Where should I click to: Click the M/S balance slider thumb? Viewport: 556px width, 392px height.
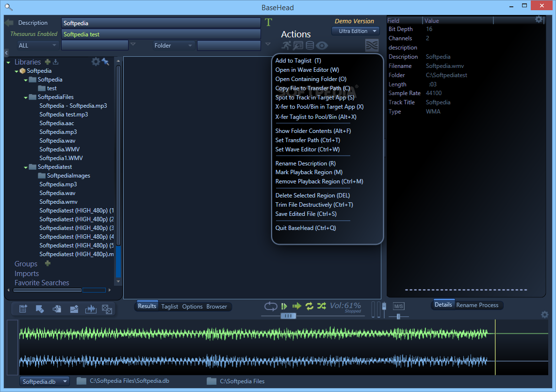click(x=398, y=316)
